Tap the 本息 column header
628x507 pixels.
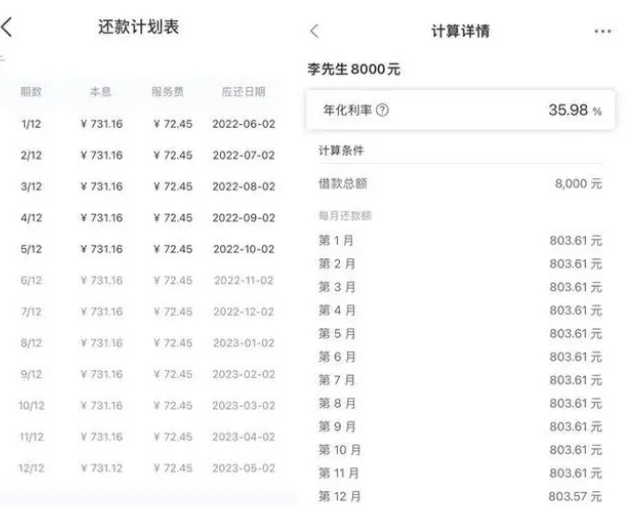click(101, 92)
